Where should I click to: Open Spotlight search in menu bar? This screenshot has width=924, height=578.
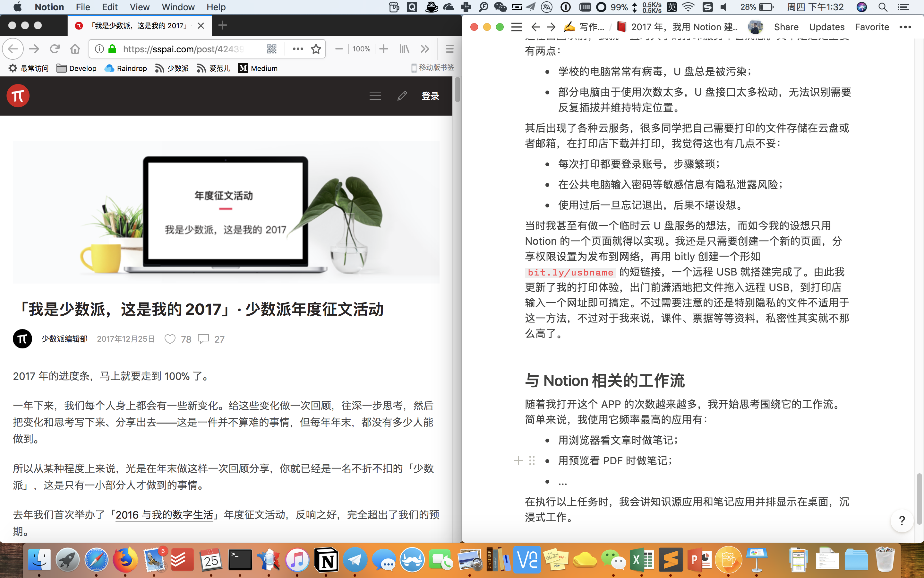click(x=882, y=7)
